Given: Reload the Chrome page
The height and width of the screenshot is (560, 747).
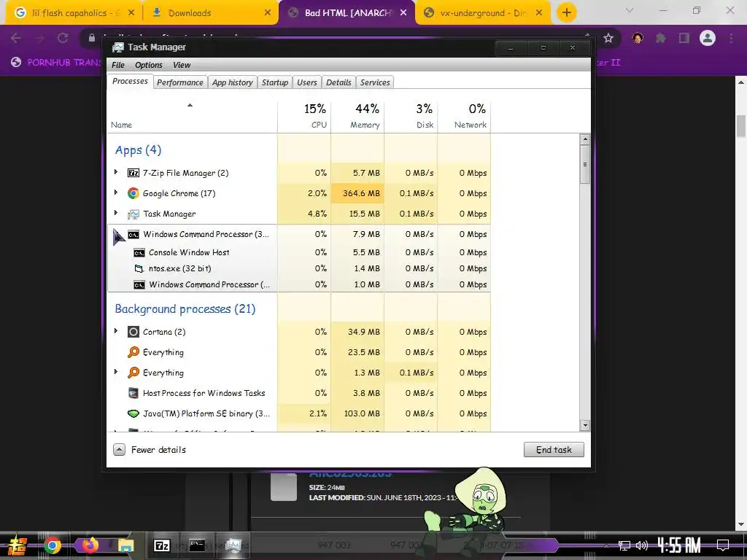Looking at the screenshot, I should [x=63, y=38].
